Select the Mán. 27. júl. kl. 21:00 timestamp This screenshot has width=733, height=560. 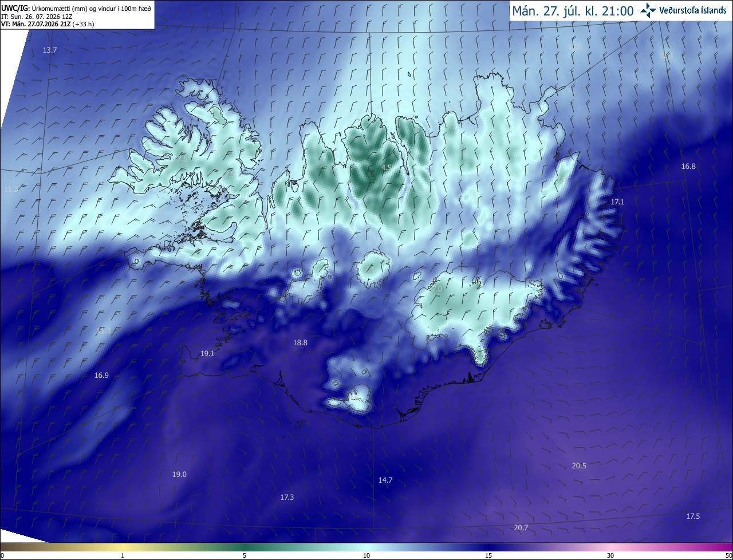pyautogui.click(x=573, y=11)
